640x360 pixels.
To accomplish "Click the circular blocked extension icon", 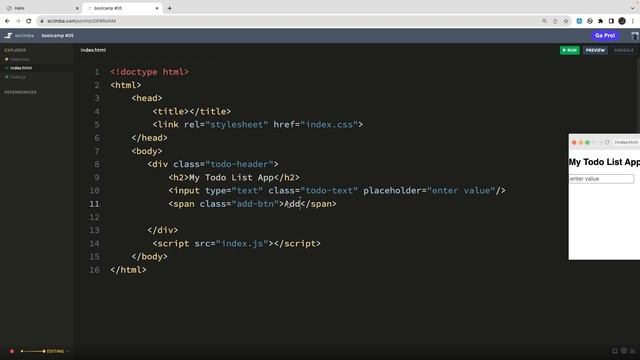I will 590,21.
